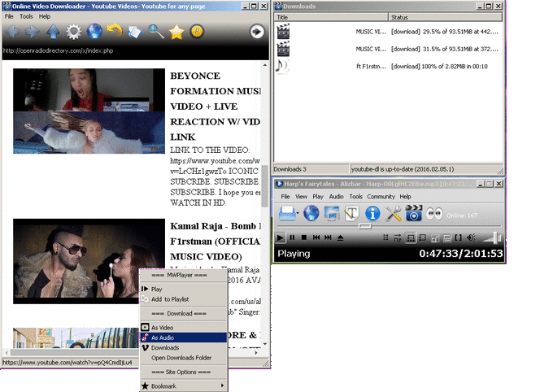
Task: Click the blue papers toolbar icon
Action: tap(135, 32)
